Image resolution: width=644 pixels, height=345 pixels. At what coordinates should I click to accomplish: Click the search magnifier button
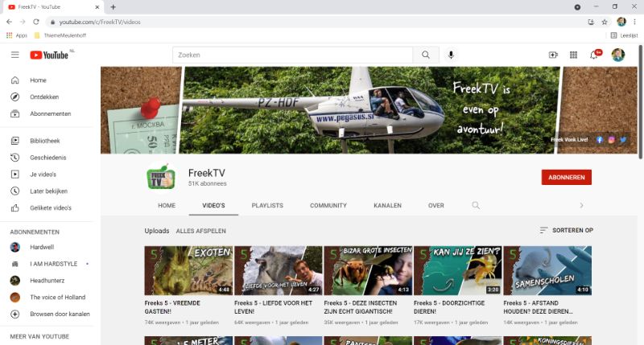(425, 55)
